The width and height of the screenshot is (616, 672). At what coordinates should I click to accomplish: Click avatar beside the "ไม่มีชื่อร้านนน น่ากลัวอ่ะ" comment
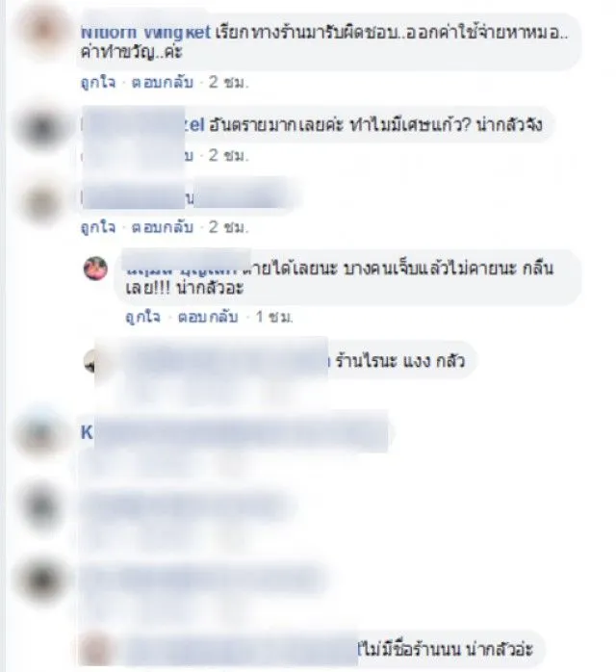coord(96,650)
